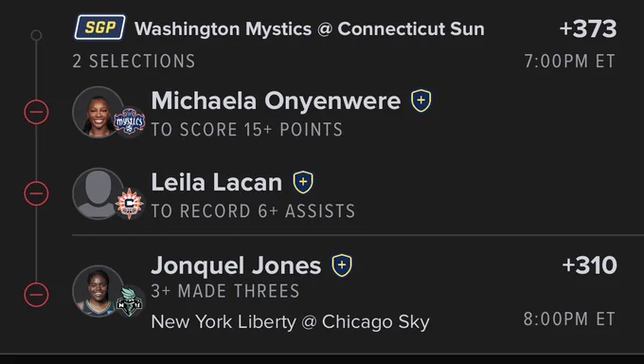This screenshot has width=644, height=364.
Task: Click the Michaela Onyenwere player name
Action: [276, 100]
